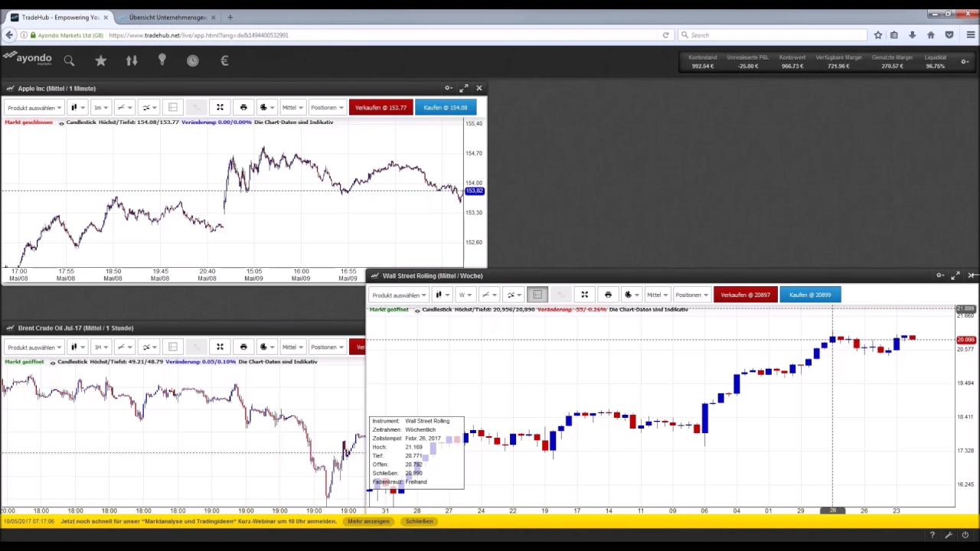Open color theme dropdown in Apple chart
The height and width of the screenshot is (551, 980).
266,107
